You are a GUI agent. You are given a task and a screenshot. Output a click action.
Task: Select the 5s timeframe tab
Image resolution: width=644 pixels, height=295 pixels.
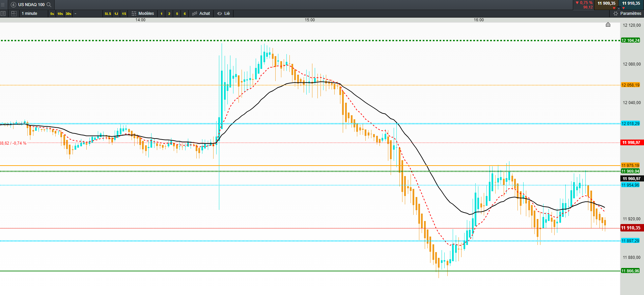(52, 14)
